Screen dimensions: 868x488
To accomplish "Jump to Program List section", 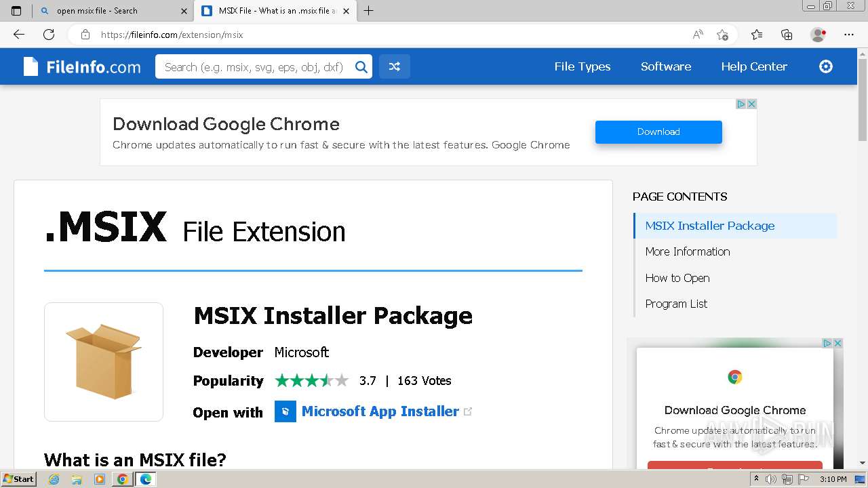I will coord(676,304).
